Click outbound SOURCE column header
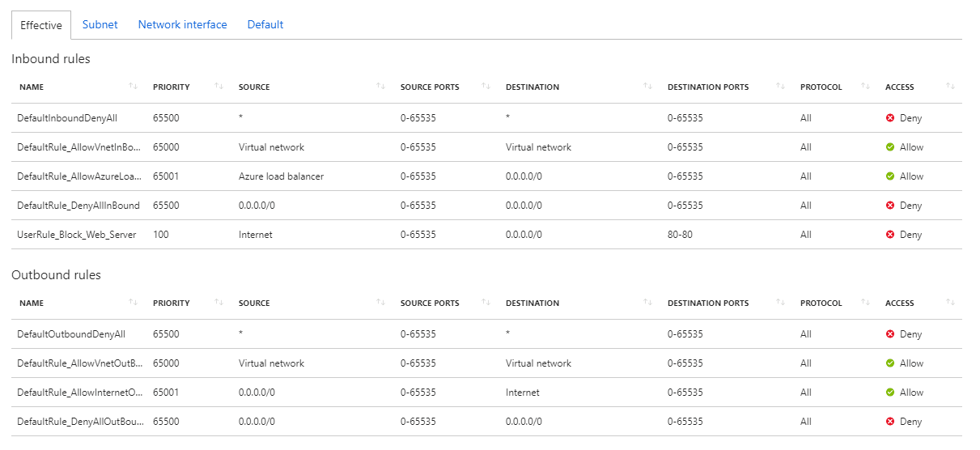The width and height of the screenshot is (980, 450). pyautogui.click(x=254, y=304)
